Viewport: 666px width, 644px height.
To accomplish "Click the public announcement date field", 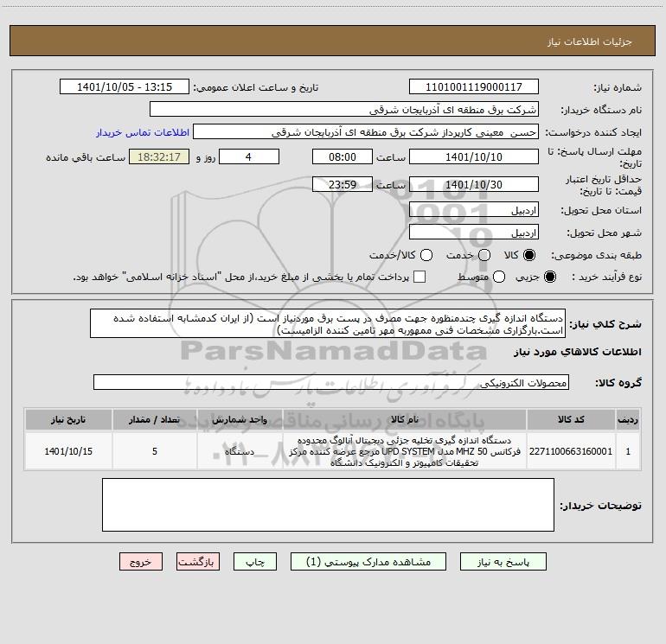I will (125, 87).
